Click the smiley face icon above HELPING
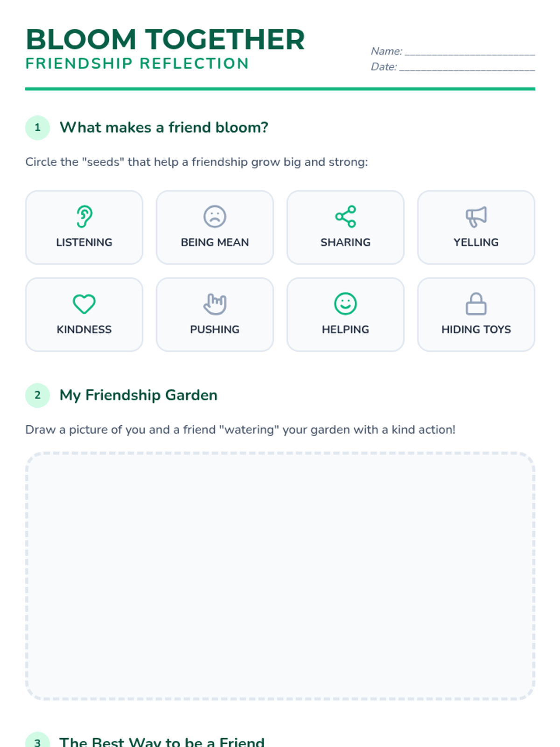Screen dimensions: 560x747 (345, 304)
